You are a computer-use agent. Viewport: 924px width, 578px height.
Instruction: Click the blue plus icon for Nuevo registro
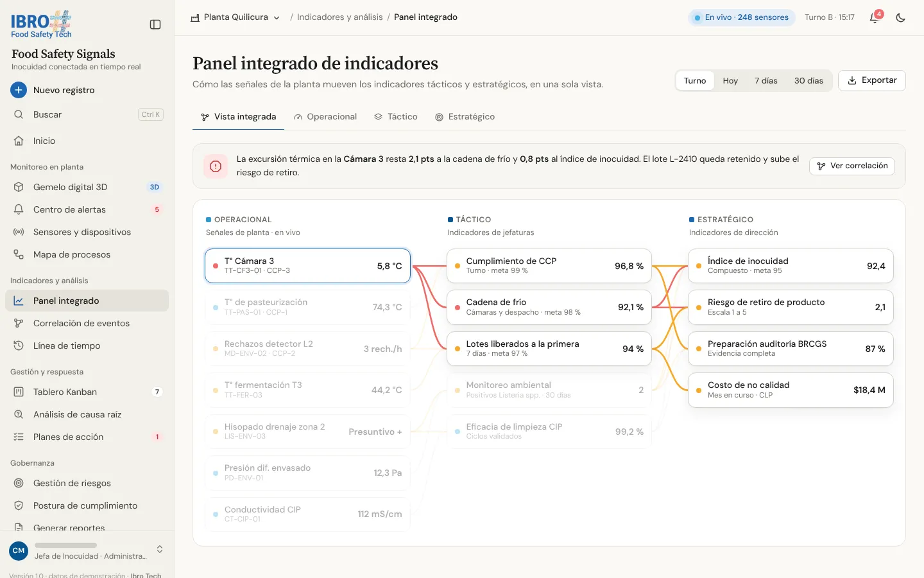[19, 90]
